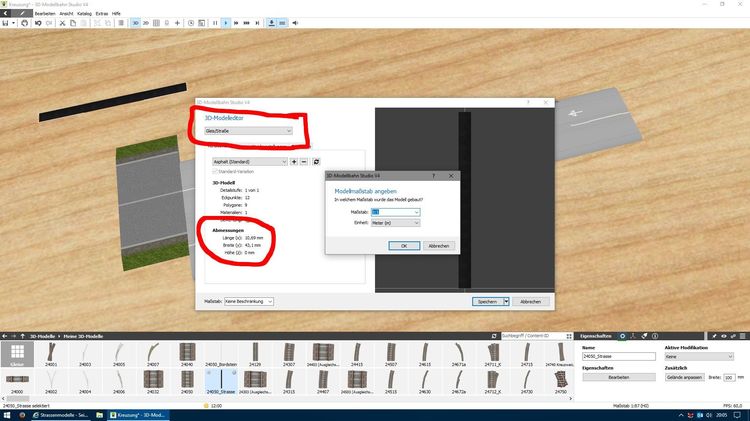Click the catalog horizontal scrollbar thumb
The height and width of the screenshot is (421, 750).
(18, 399)
